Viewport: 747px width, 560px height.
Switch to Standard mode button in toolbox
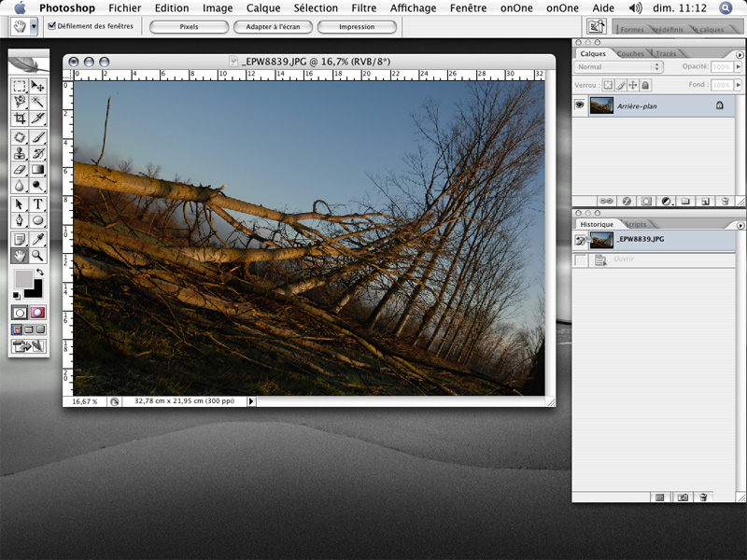20,313
